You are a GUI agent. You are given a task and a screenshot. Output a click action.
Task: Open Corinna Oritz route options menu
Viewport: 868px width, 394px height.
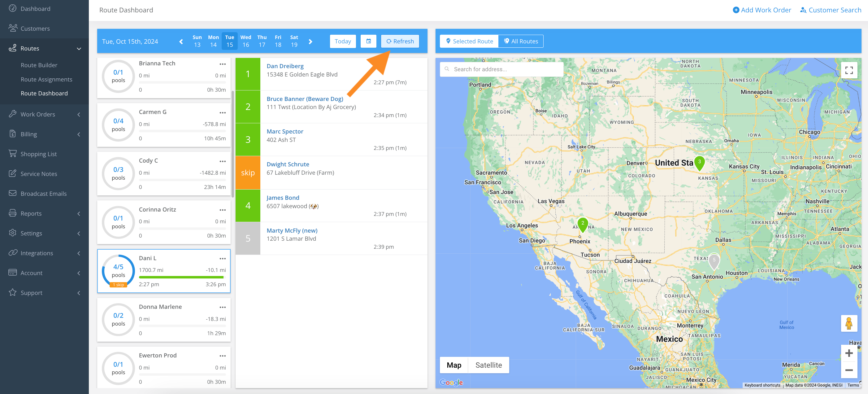coord(222,210)
